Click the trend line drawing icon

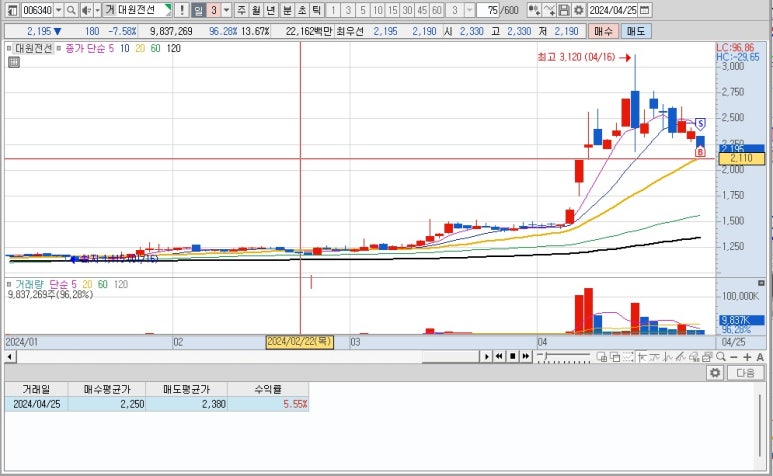tap(655, 357)
